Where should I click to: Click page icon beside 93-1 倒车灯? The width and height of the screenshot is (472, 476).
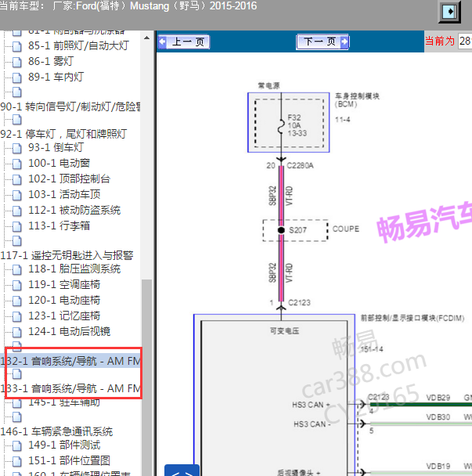17,148
